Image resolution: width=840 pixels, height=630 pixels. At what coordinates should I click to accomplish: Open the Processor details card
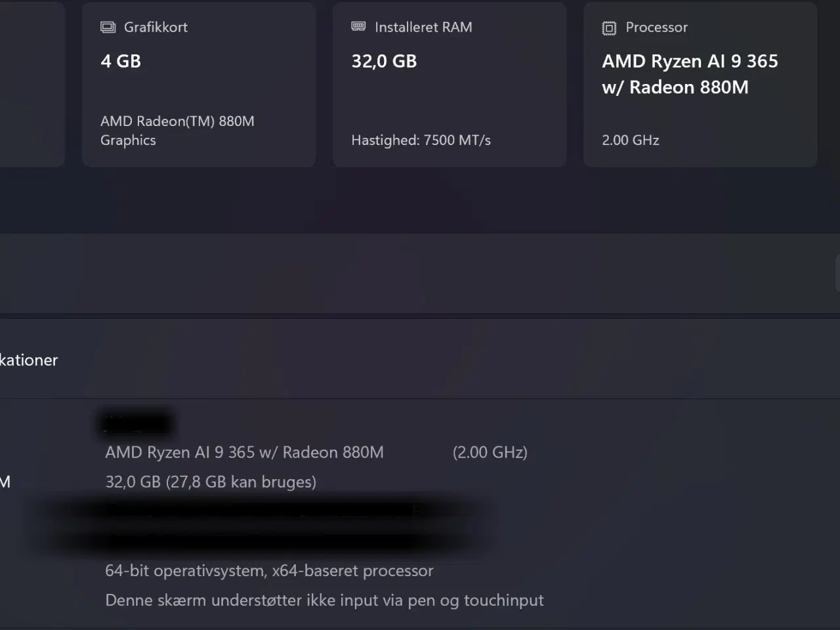pos(700,84)
